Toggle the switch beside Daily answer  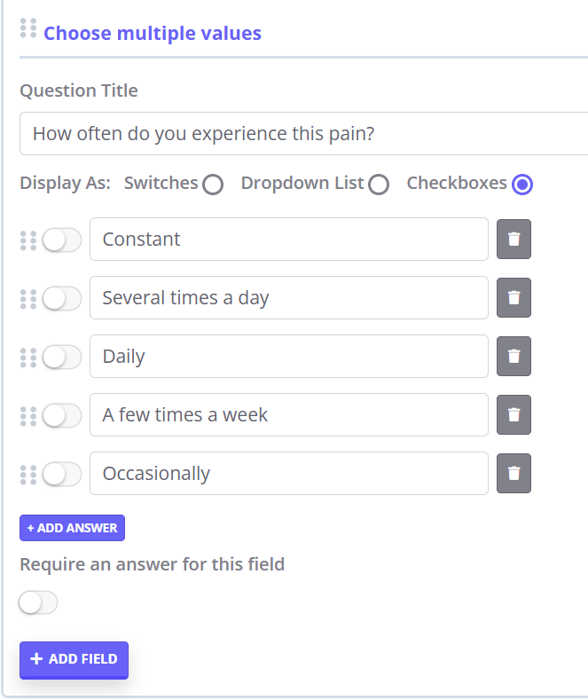62,358
